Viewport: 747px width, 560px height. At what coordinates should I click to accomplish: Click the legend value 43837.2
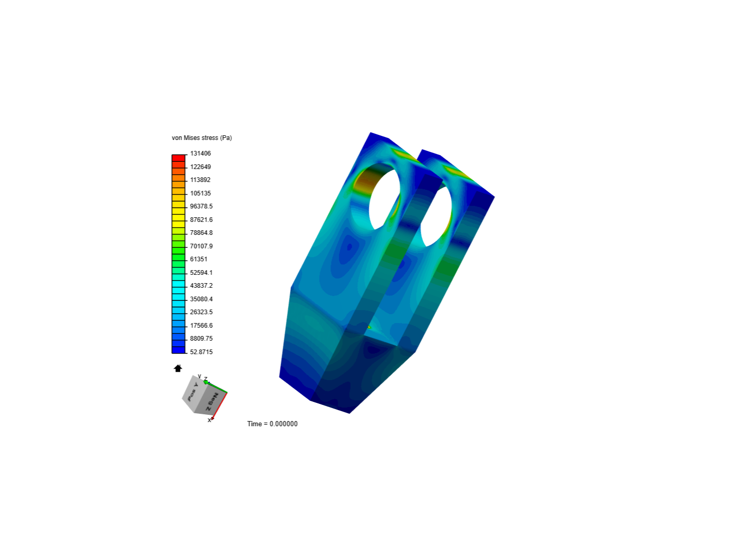(x=201, y=286)
